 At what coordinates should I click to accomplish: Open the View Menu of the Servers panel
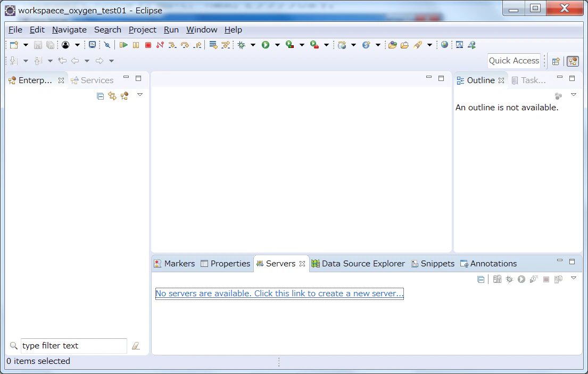(x=574, y=278)
